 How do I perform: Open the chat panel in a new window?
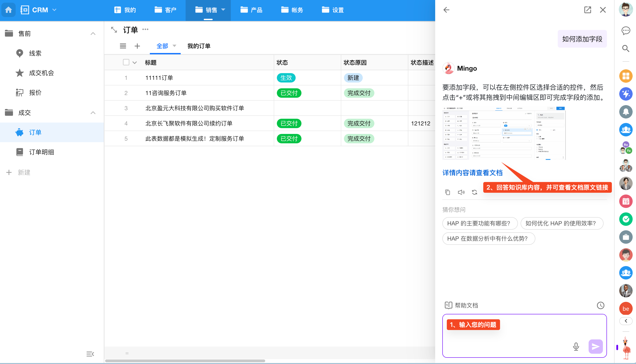pos(587,10)
